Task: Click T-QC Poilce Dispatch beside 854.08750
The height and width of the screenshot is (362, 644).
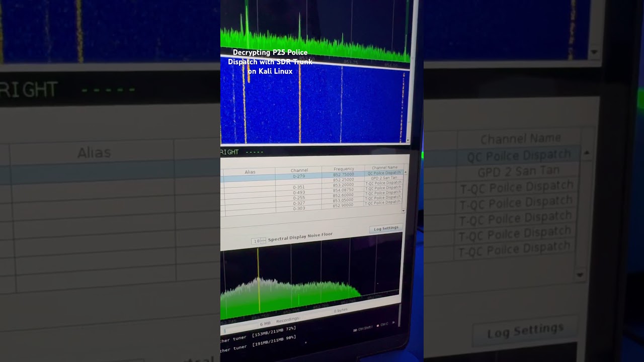Action: click(383, 188)
